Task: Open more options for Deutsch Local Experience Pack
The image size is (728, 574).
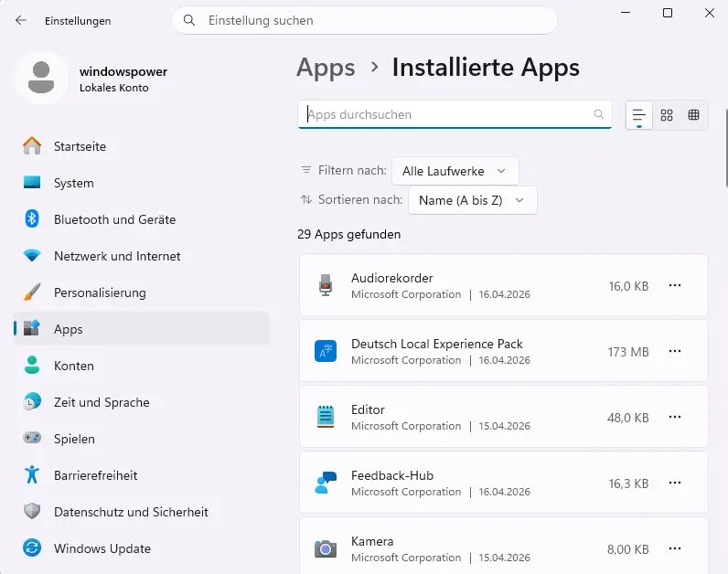Action: tap(675, 351)
